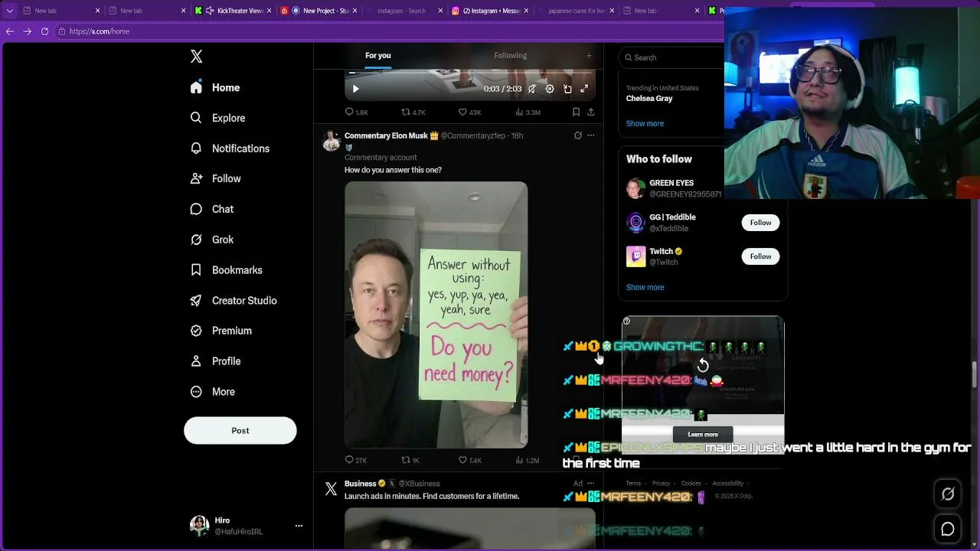Viewport: 980px width, 551px height.
Task: Select the For you tab
Action: point(377,55)
